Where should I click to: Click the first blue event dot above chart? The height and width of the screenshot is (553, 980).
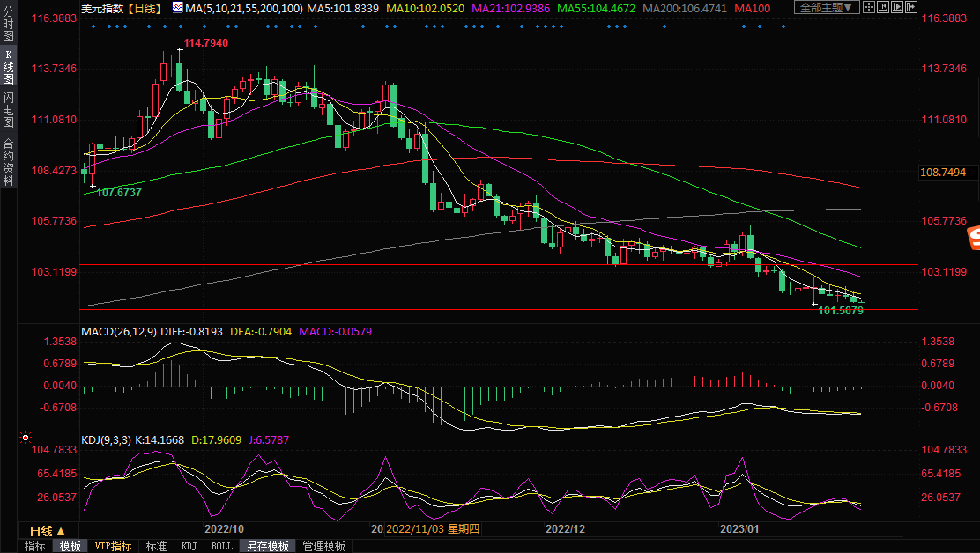[93, 26]
